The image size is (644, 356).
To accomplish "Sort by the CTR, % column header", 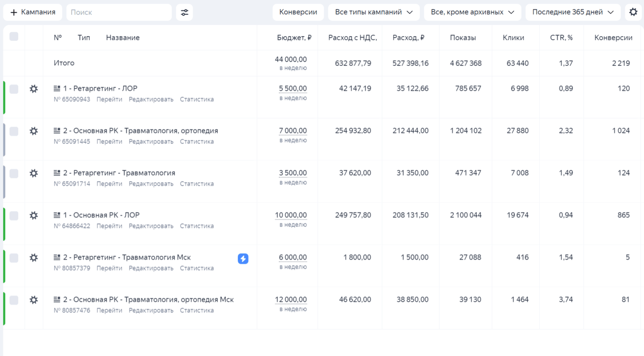I will coord(561,38).
